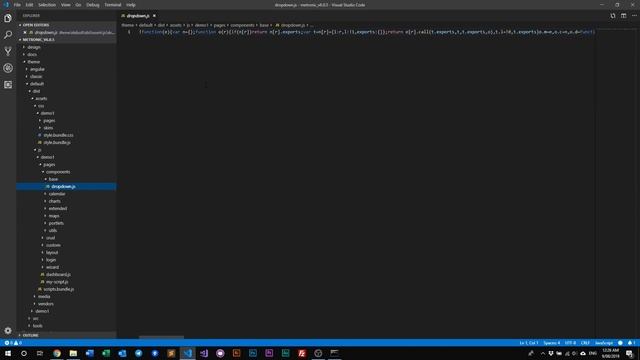The image size is (640, 360).
Task: Open the Terminal menu
Action: point(113,5)
